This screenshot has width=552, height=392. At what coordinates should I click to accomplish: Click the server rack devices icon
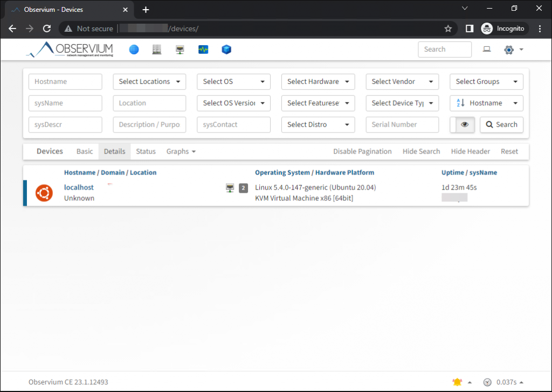click(157, 50)
